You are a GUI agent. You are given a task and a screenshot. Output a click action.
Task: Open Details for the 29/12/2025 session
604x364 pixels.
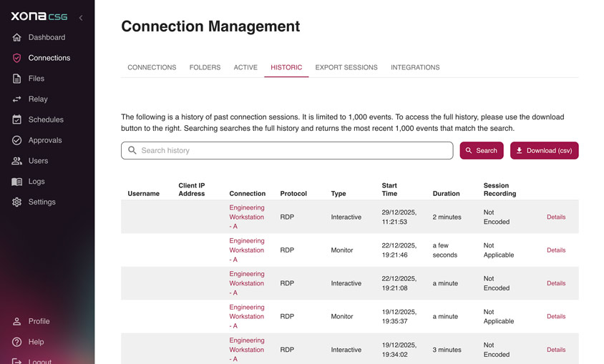pyautogui.click(x=555, y=217)
